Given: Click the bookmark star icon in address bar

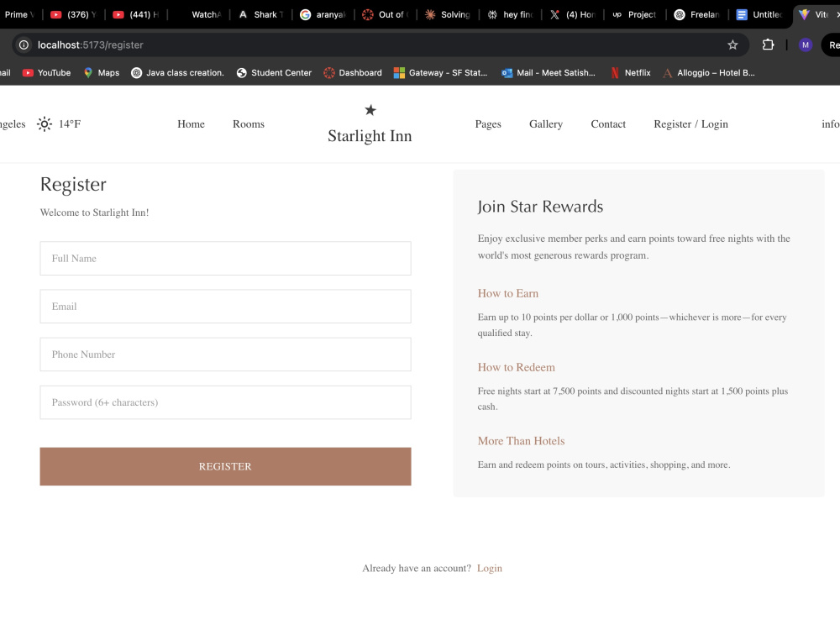Looking at the screenshot, I should [x=732, y=45].
